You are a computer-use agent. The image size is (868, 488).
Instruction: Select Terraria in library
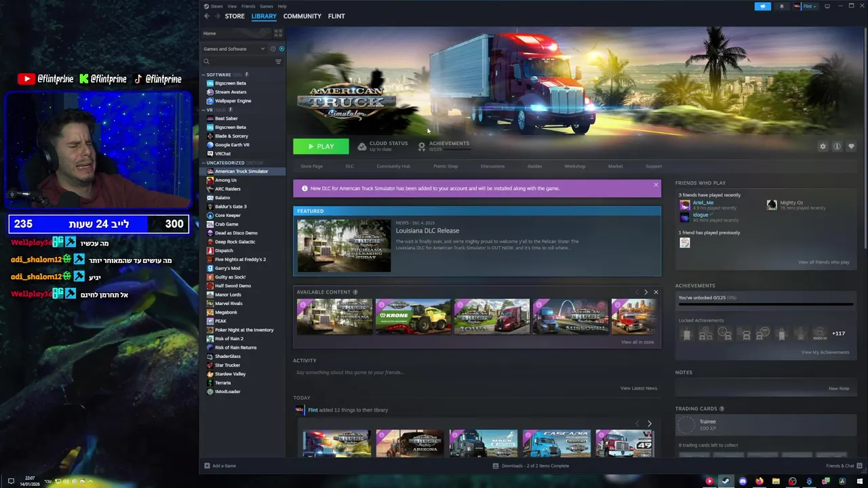tap(222, 382)
